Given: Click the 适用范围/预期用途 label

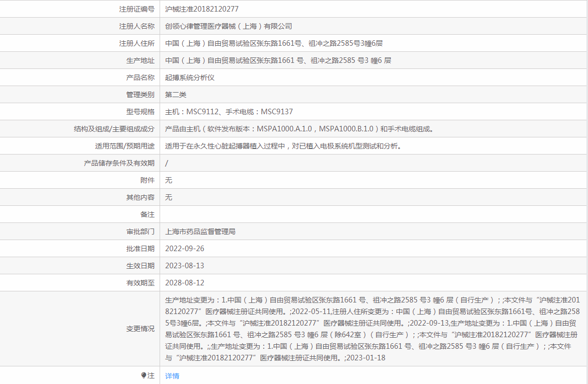Looking at the screenshot, I should coord(124,146).
